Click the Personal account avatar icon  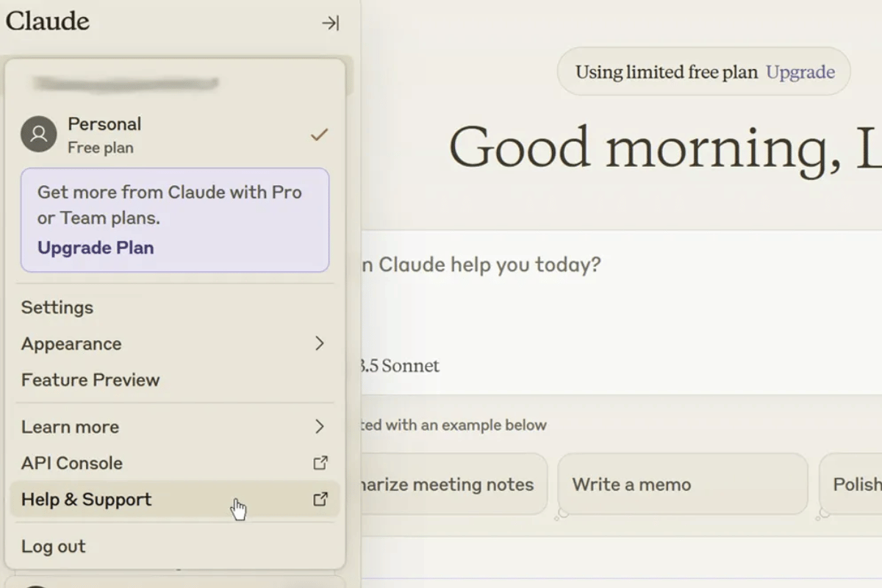(38, 135)
